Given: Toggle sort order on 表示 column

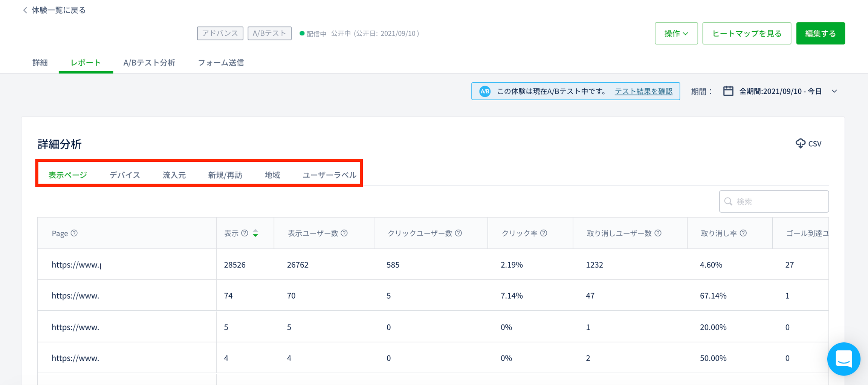Looking at the screenshot, I should pos(255,233).
